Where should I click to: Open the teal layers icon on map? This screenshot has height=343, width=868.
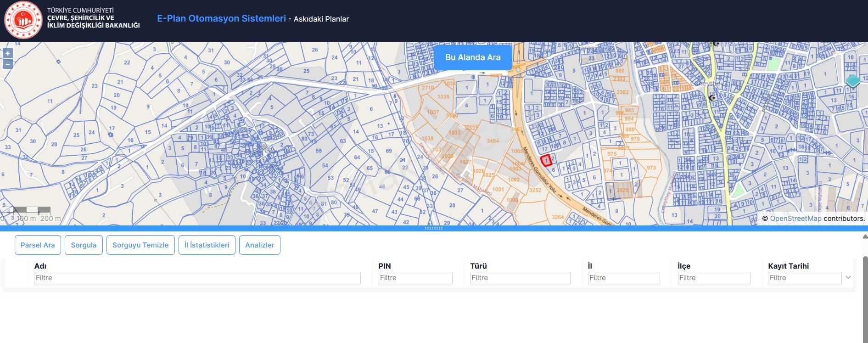852,81
